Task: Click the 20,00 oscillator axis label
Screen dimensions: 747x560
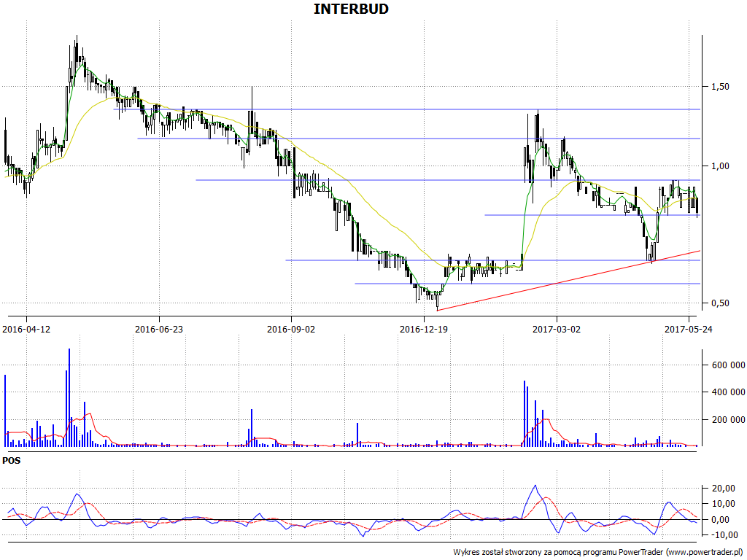Action: (x=723, y=489)
